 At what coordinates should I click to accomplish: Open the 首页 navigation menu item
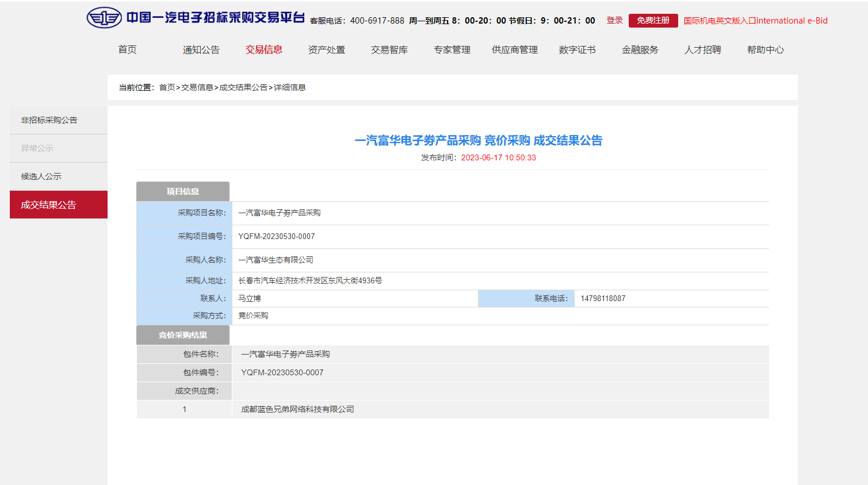(x=127, y=49)
